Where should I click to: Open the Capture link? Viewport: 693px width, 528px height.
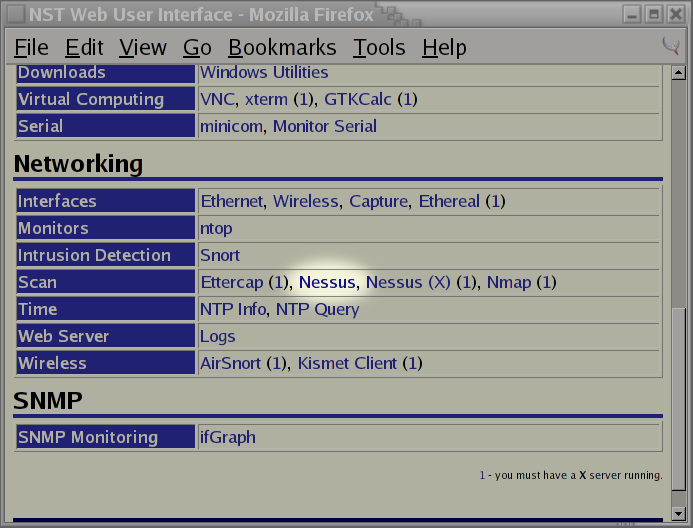click(379, 201)
